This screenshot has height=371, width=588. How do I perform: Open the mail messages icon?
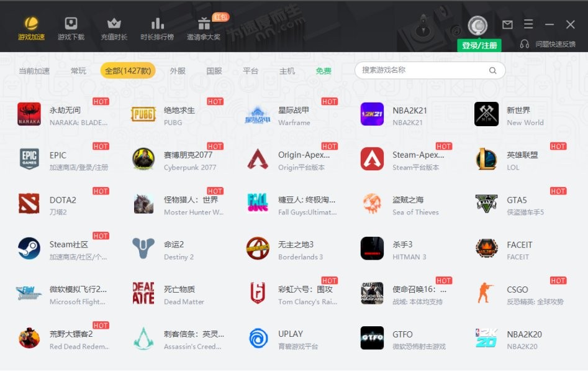(x=507, y=25)
